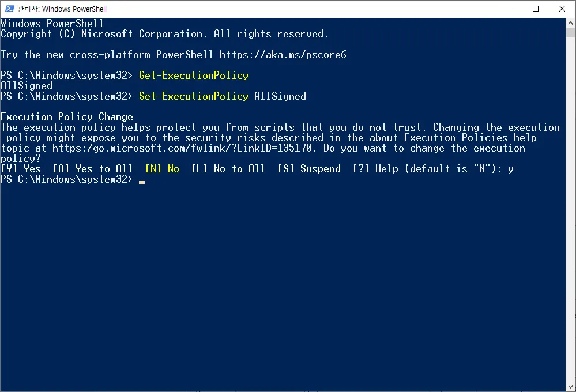Click the '[A] Yes to All' option text
The image size is (576, 392).
[x=93, y=169]
